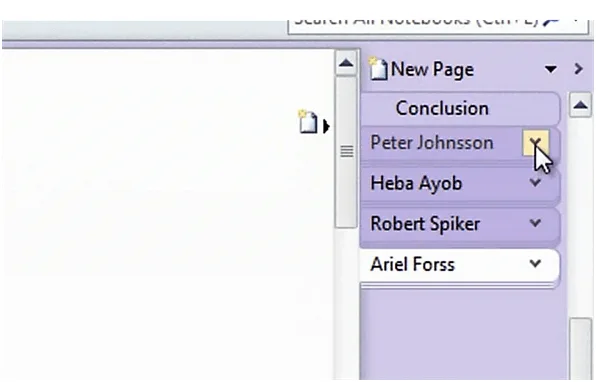Expand the highlighted chevron on Peter Johnsson

tap(535, 143)
